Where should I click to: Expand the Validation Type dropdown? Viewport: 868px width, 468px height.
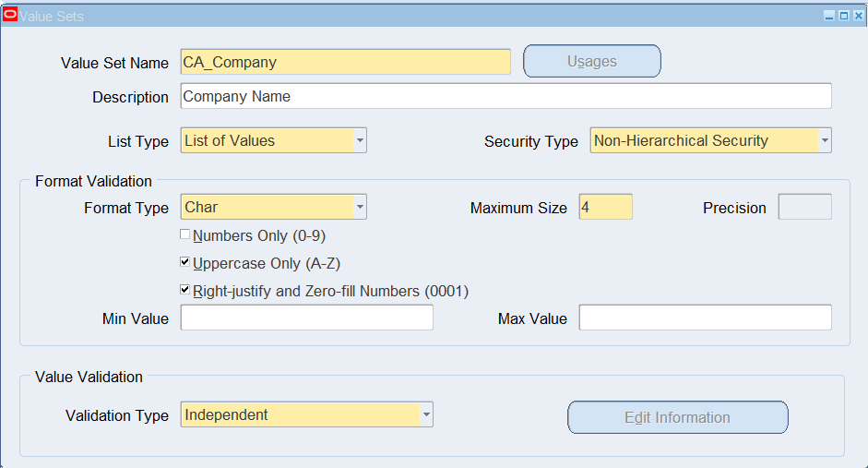coord(426,414)
